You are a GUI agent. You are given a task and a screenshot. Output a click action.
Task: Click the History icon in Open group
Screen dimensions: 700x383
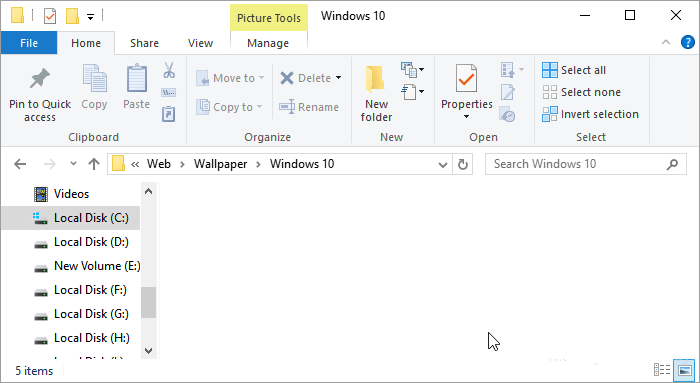(x=508, y=114)
